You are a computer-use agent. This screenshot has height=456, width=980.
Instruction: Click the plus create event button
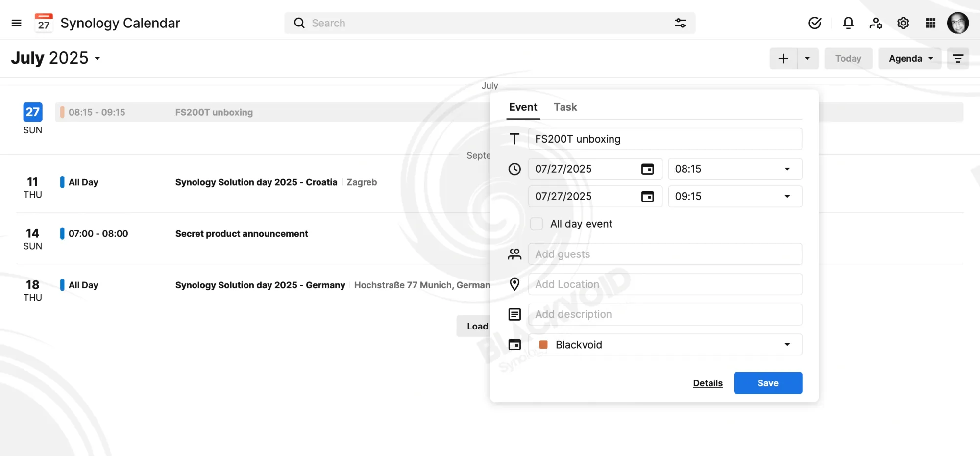pos(783,58)
